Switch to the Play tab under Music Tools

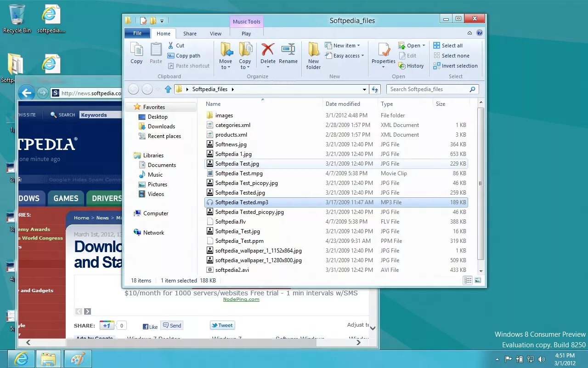pos(246,33)
